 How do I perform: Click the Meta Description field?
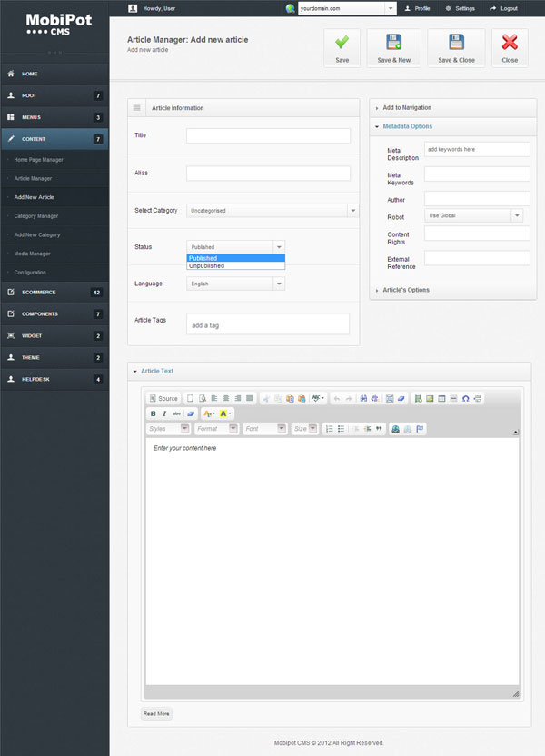[477, 149]
